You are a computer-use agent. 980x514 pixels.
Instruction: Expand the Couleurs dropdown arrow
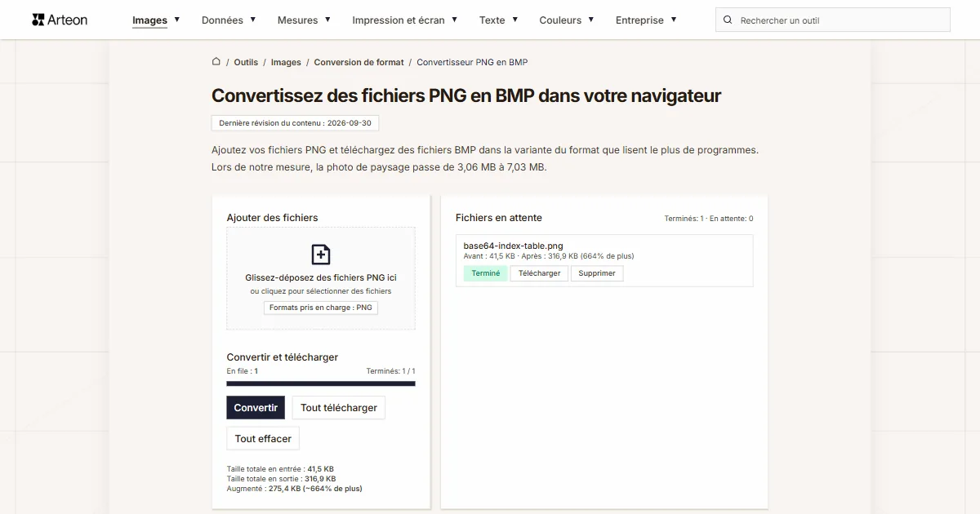coord(591,19)
